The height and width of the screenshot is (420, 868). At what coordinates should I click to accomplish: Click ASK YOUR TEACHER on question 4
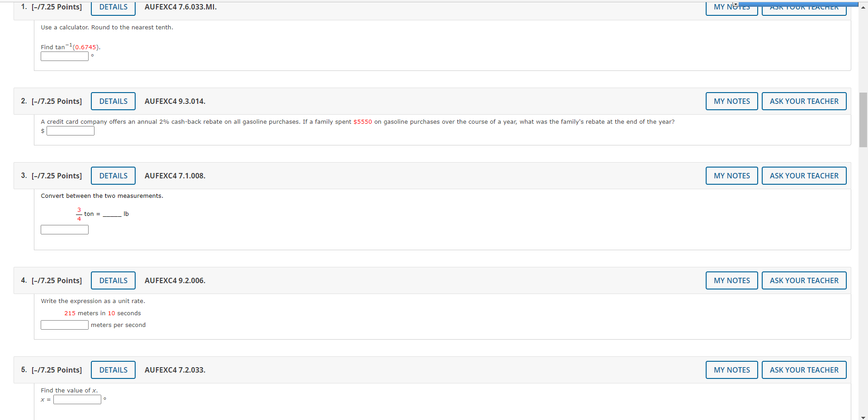[804, 280]
